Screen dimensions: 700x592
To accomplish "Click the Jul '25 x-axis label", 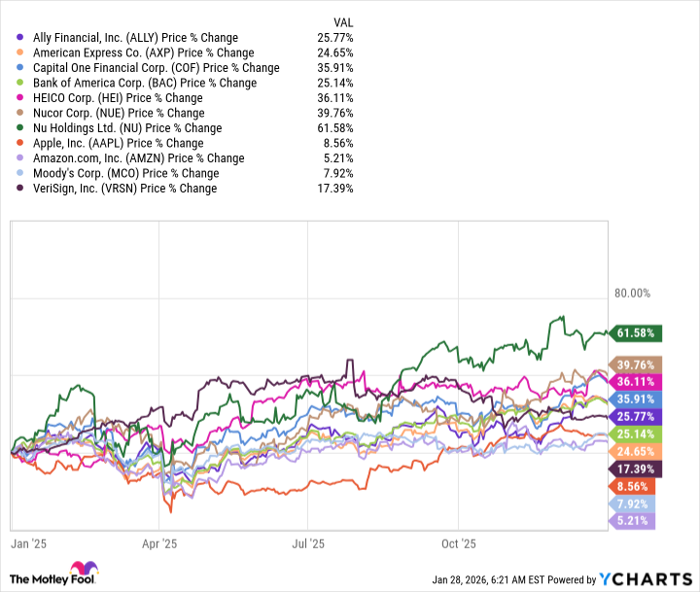I will click(307, 543).
